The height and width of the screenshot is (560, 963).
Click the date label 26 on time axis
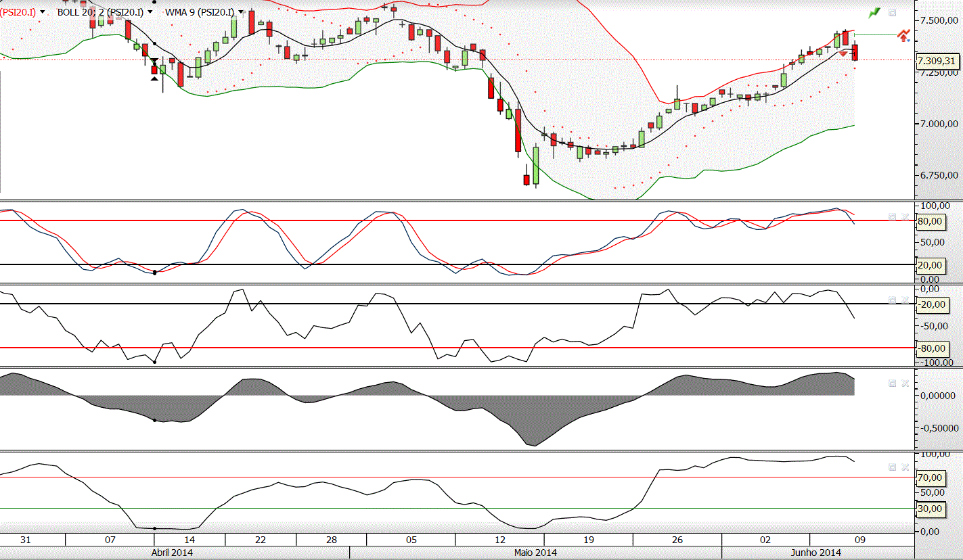click(x=677, y=540)
